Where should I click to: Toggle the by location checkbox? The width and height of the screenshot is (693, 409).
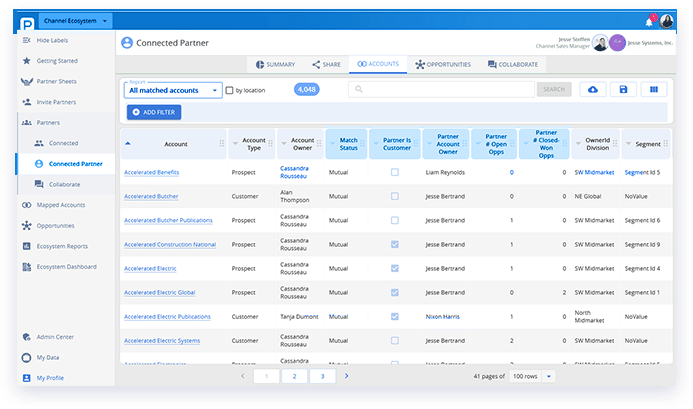pos(229,90)
